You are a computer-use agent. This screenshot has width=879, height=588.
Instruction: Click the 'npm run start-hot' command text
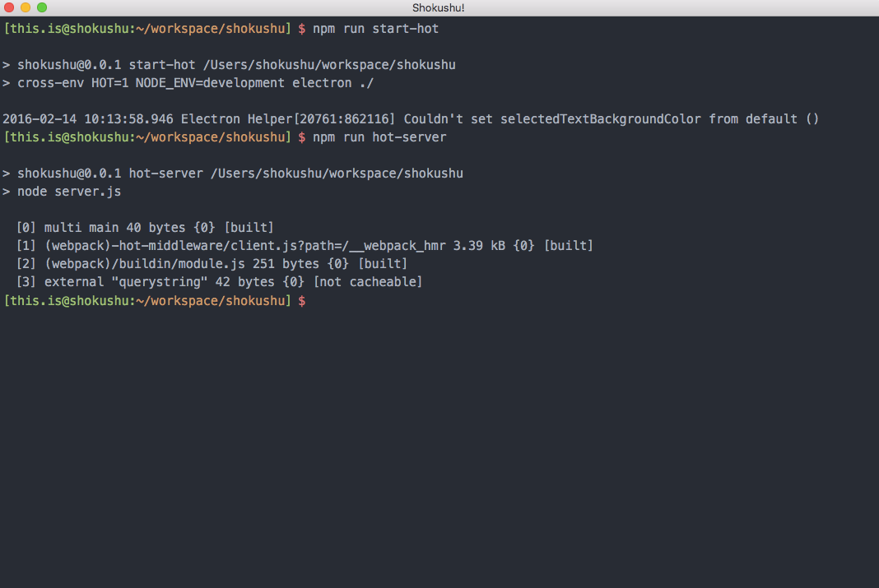click(375, 29)
